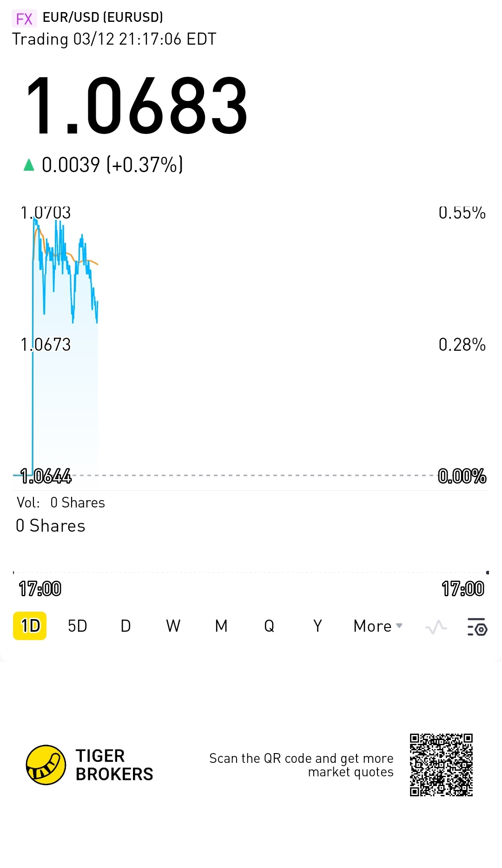502x868 pixels.
Task: Expand the More timeframes dropdown
Action: (x=373, y=626)
